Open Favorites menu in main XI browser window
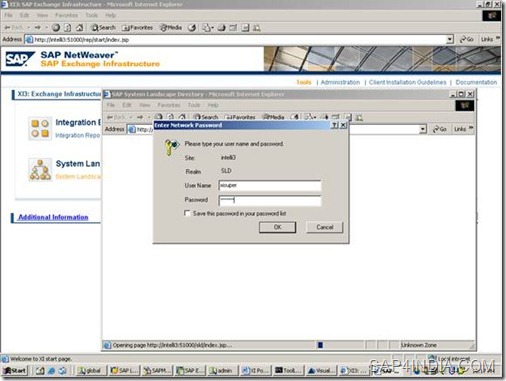 (x=66, y=15)
